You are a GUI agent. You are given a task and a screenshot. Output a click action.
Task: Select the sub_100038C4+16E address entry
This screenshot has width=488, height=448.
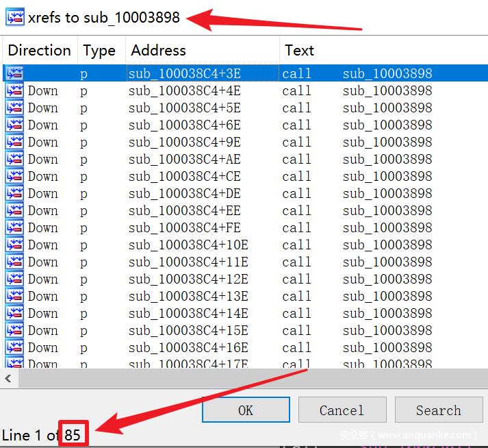(x=188, y=347)
